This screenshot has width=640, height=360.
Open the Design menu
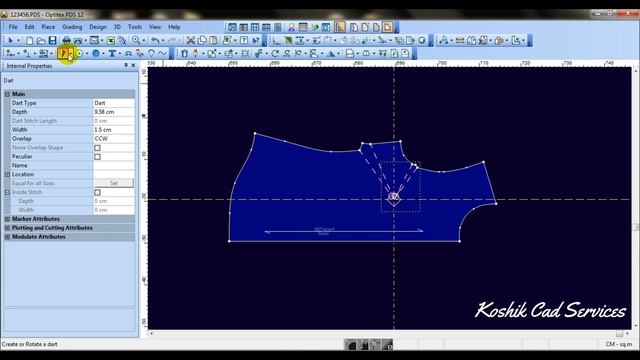pos(98,27)
